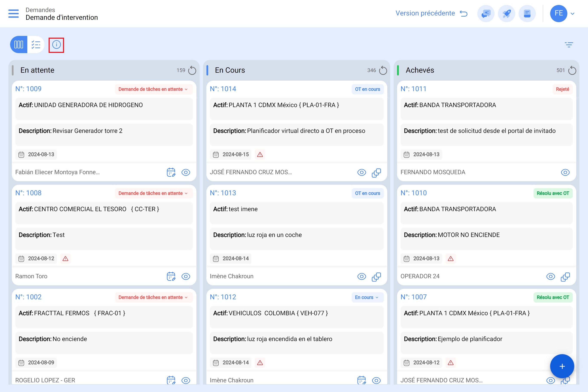Screen dimensions: 588x392
Task: Select the Achevés column header
Action: (420, 70)
